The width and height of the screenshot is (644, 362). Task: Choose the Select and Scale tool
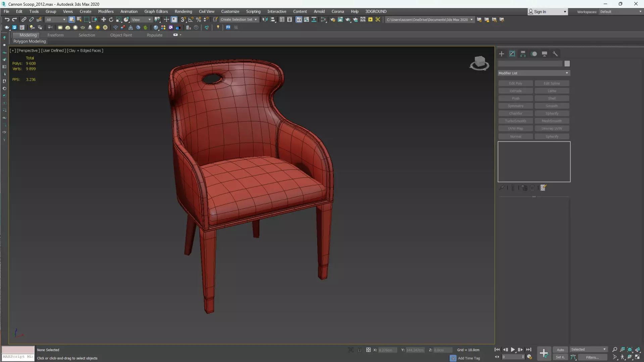(x=119, y=19)
